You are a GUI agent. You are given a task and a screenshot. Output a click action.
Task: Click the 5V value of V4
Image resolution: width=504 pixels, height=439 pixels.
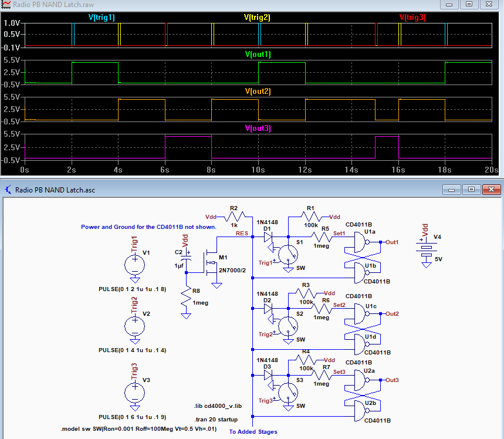pos(439,259)
